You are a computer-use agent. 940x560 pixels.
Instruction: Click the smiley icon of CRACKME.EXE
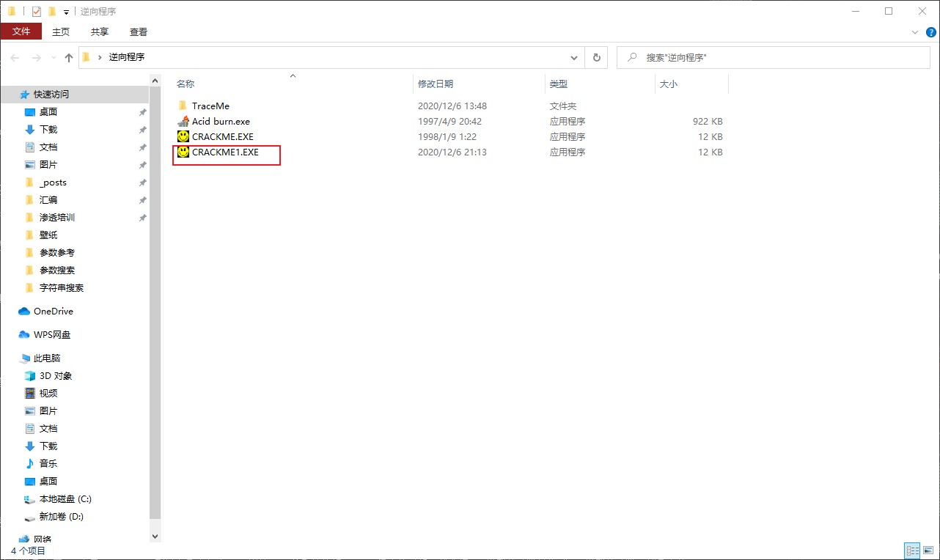(183, 136)
